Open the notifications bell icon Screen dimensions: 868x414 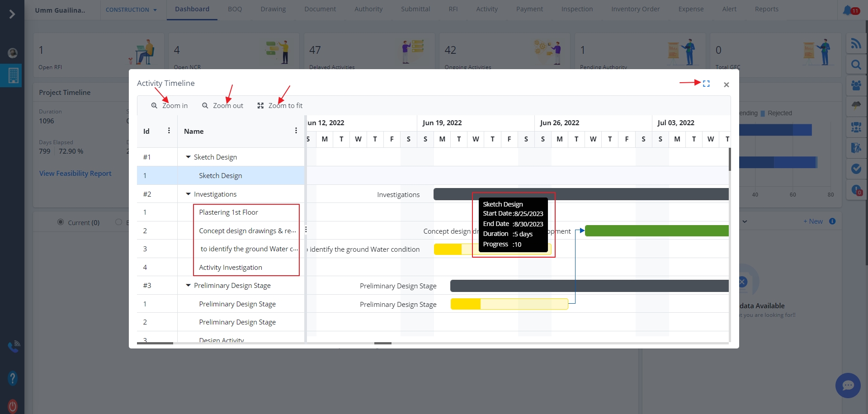pyautogui.click(x=847, y=10)
